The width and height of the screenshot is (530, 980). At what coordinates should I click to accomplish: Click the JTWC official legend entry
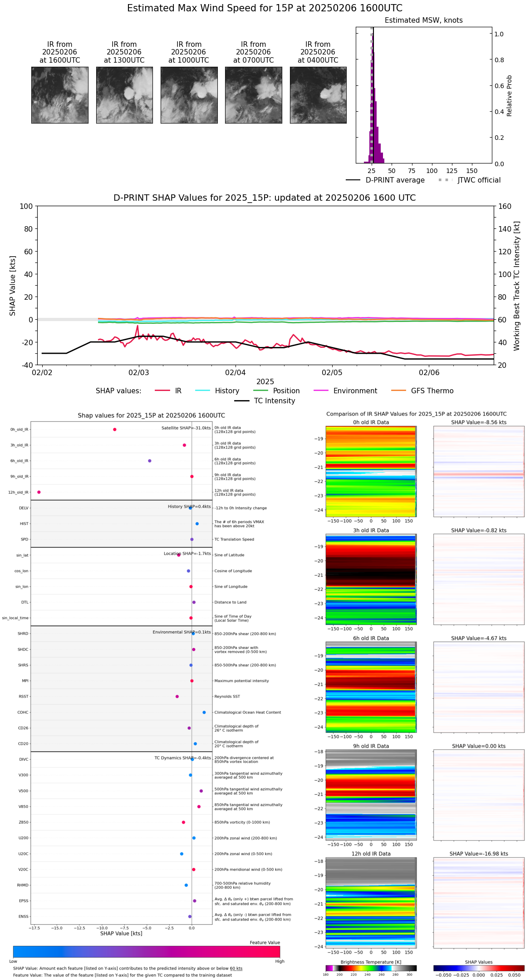click(471, 180)
